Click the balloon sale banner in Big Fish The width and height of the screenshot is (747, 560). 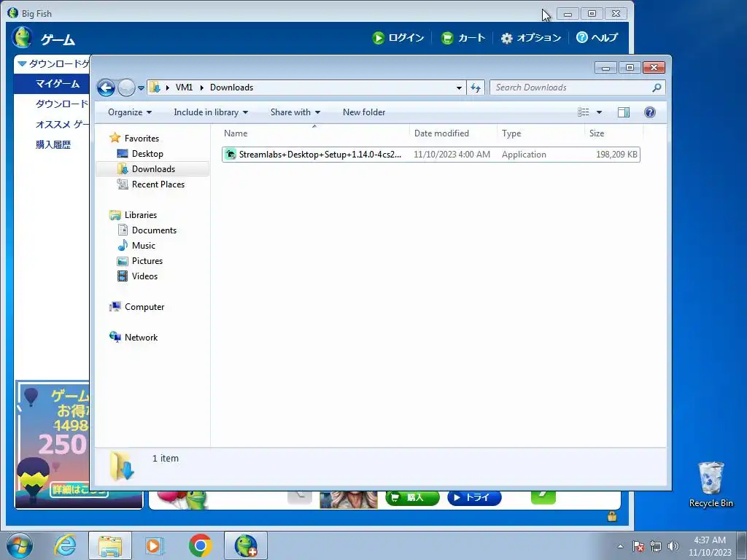(53, 444)
